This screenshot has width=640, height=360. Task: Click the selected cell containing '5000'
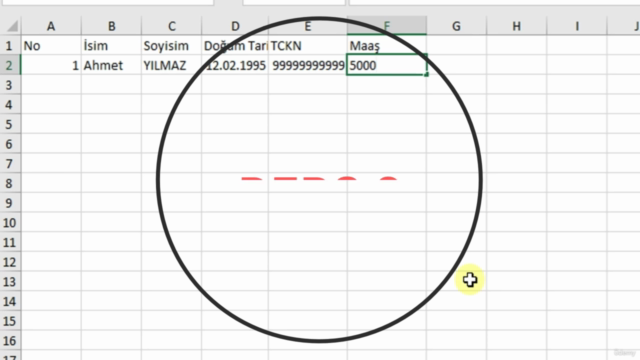tap(387, 65)
